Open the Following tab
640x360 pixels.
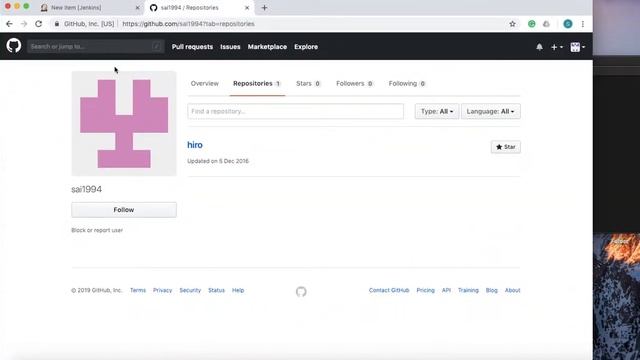point(407,83)
